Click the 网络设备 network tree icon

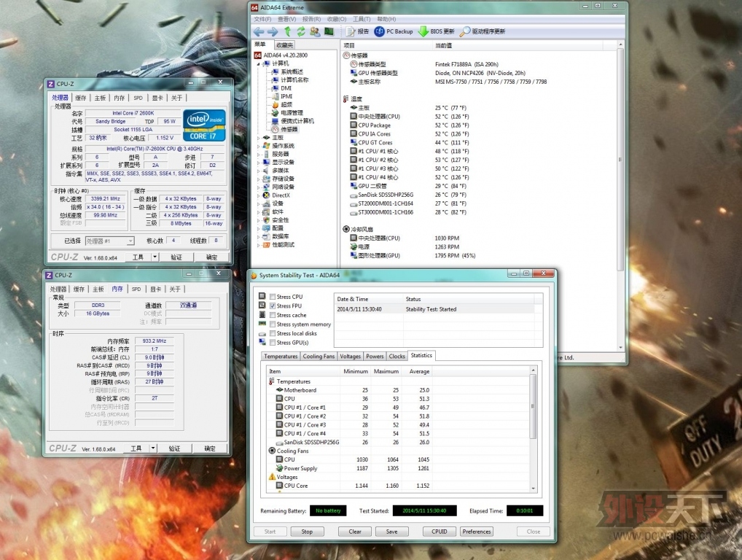pos(267,187)
